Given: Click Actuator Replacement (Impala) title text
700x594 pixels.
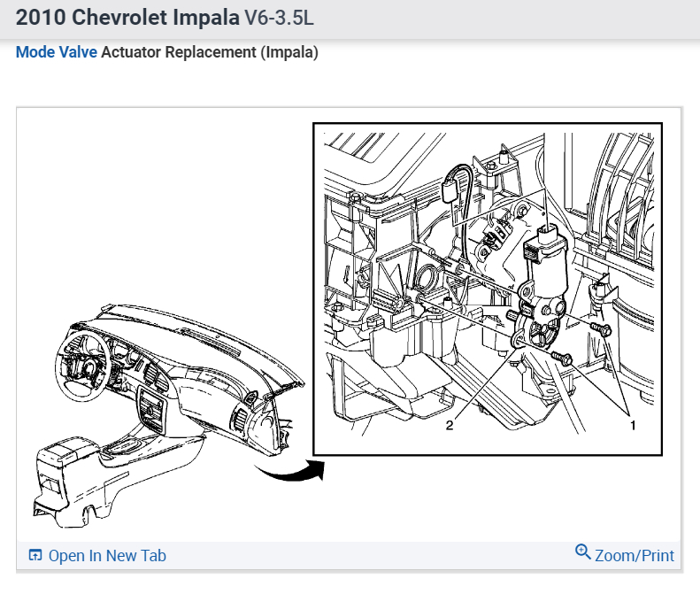Looking at the screenshot, I should [x=210, y=52].
